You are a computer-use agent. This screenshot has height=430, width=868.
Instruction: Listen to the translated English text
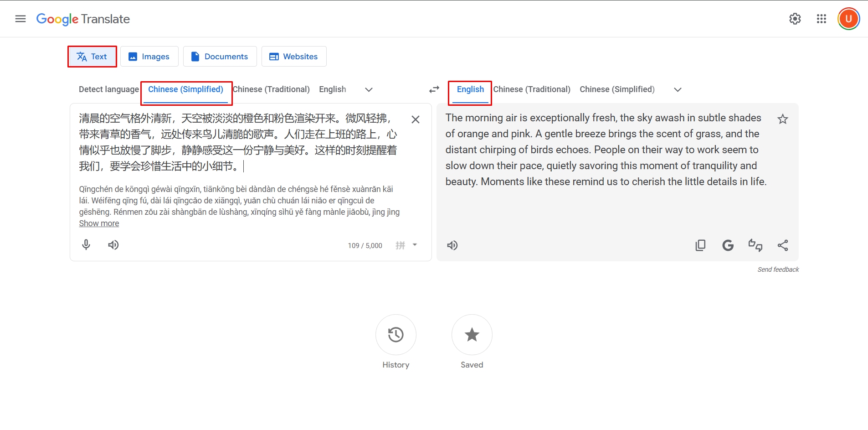(x=452, y=245)
